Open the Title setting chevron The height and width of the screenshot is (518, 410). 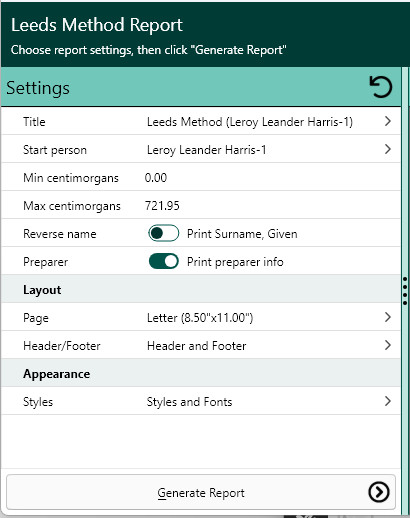[x=387, y=121]
